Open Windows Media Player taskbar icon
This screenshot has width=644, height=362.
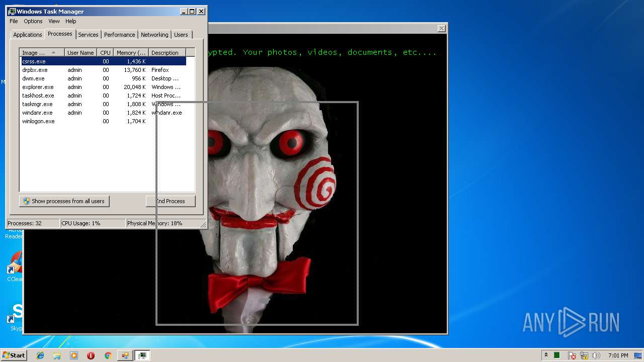click(x=74, y=355)
